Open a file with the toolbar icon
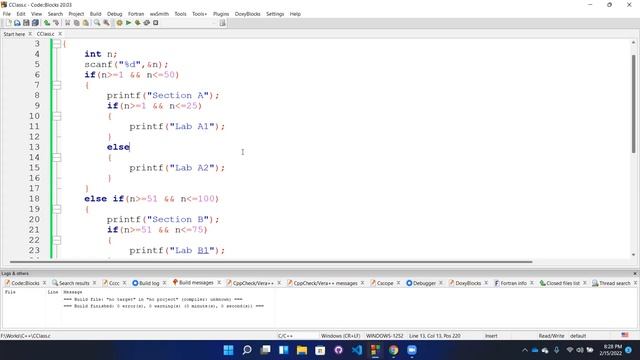This screenshot has width=640, height=360. (17, 23)
